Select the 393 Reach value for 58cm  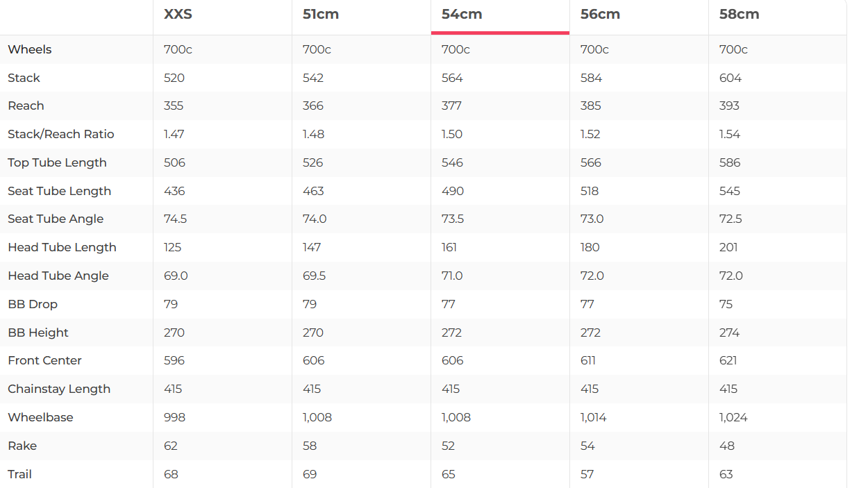pos(729,106)
